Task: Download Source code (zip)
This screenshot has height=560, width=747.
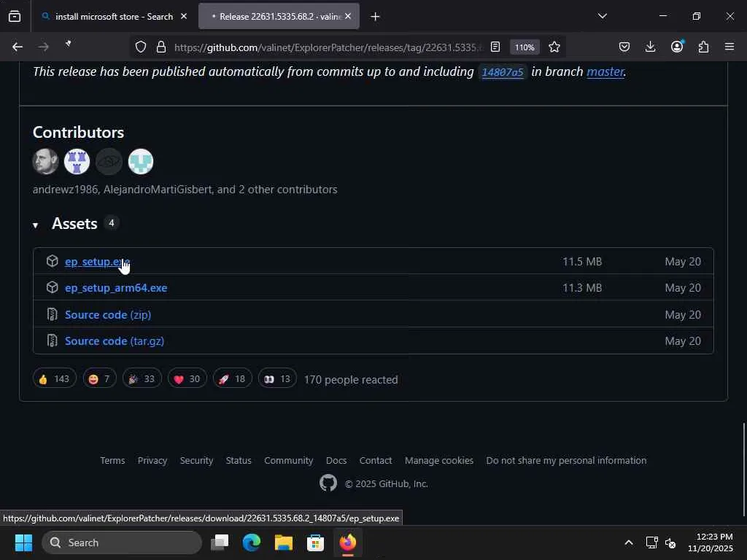Action: (x=108, y=315)
